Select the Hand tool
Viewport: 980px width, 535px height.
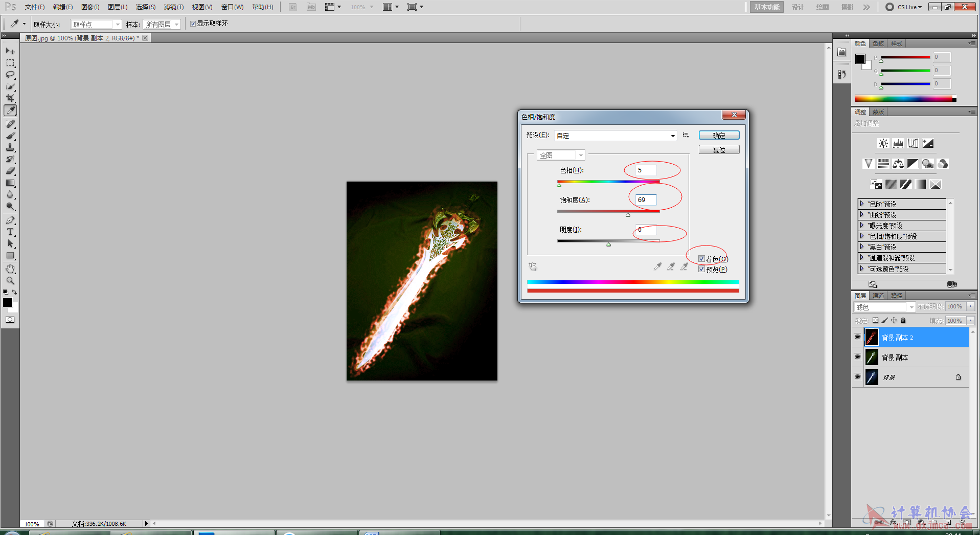[x=10, y=269]
